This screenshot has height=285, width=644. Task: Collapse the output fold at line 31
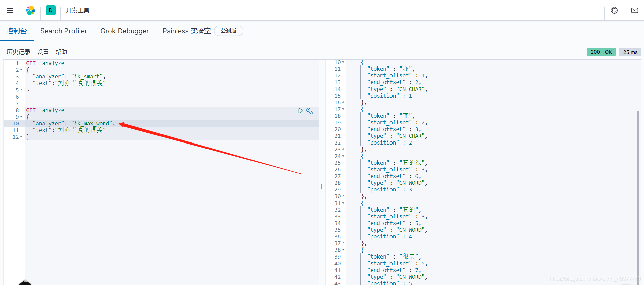coord(343,203)
